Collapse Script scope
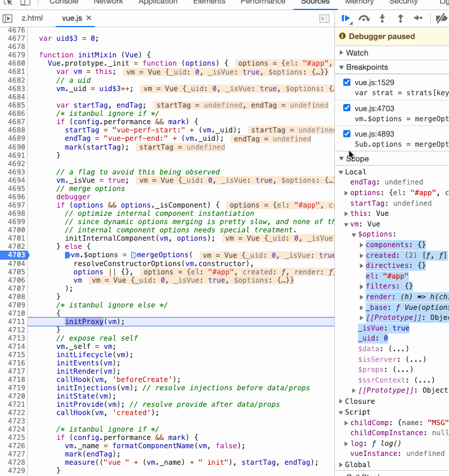Image resolution: width=449 pixels, height=476 pixels. [x=341, y=412]
